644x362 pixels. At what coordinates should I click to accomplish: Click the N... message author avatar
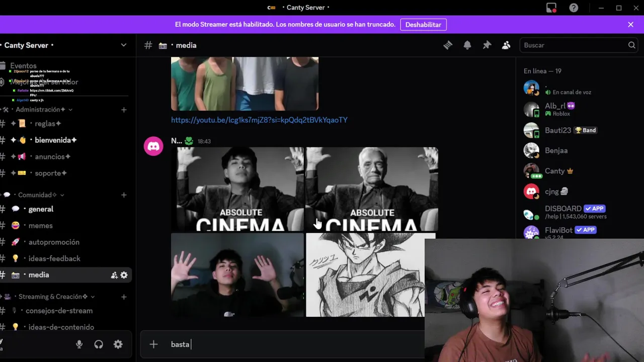tap(153, 146)
